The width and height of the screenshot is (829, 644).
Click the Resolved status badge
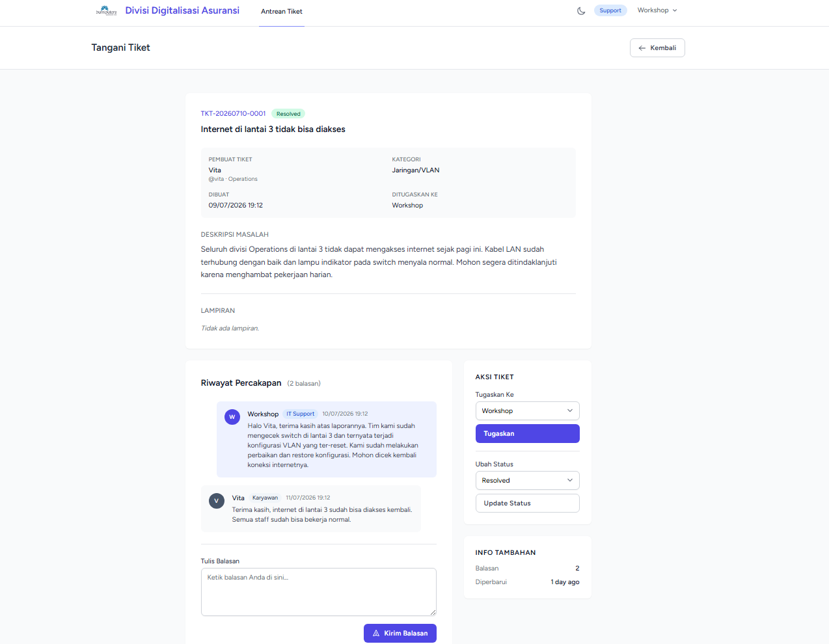click(288, 114)
